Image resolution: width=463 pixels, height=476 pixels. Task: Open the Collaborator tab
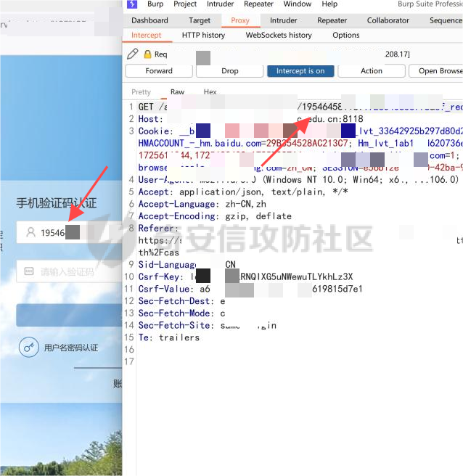[x=388, y=20]
